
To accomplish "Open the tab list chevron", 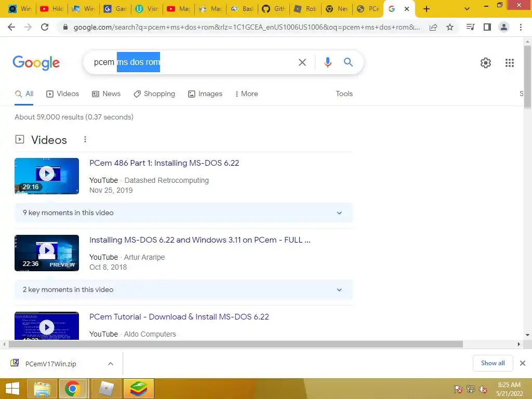I will (x=467, y=9).
